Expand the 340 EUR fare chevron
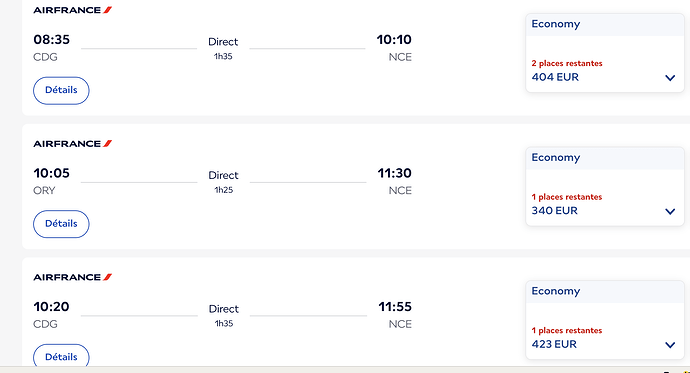 pos(670,212)
